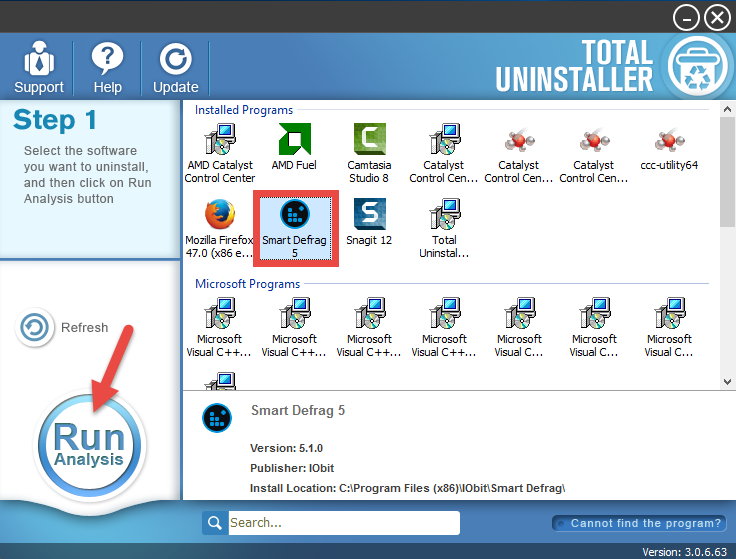
Task: Click the Refresh label
Action: coord(84,328)
